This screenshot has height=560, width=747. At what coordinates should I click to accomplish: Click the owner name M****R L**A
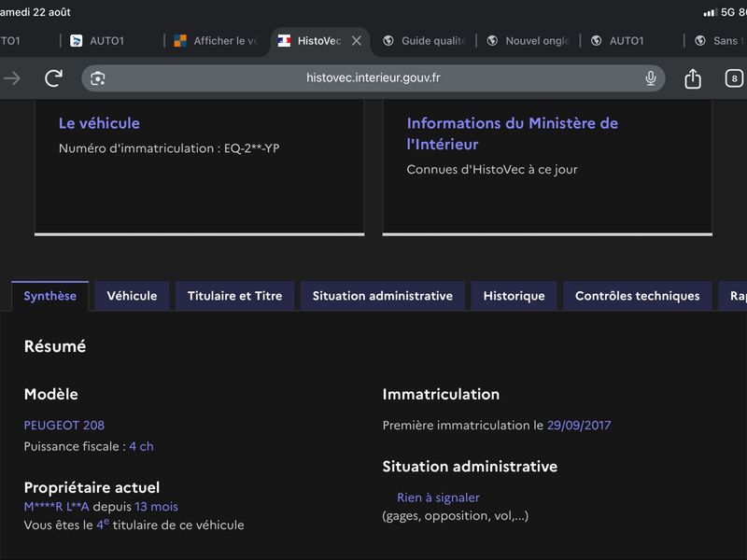pos(57,507)
